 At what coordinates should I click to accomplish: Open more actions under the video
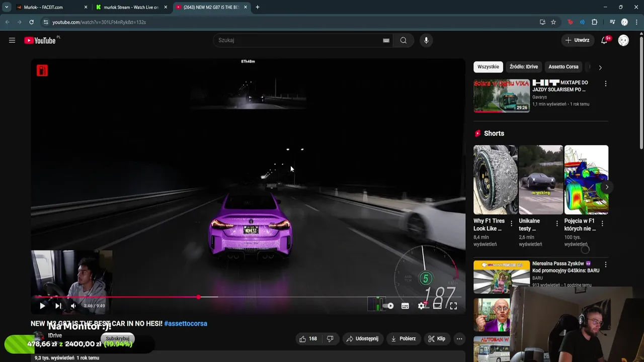[x=459, y=339]
